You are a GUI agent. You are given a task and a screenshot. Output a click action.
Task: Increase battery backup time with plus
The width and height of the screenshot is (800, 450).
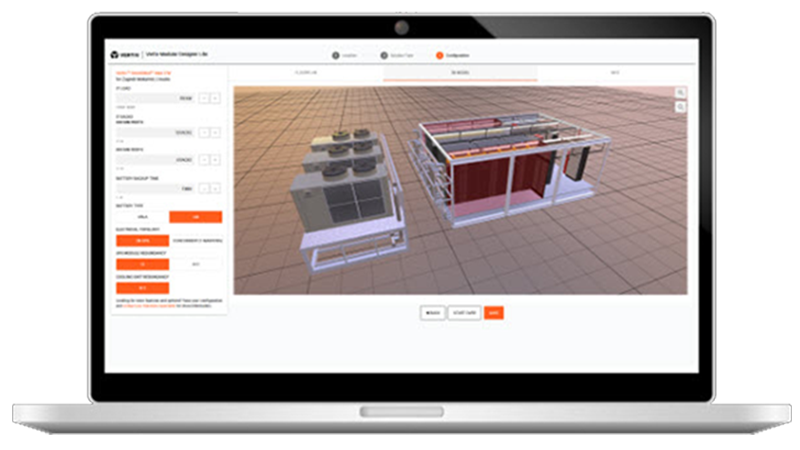216,187
